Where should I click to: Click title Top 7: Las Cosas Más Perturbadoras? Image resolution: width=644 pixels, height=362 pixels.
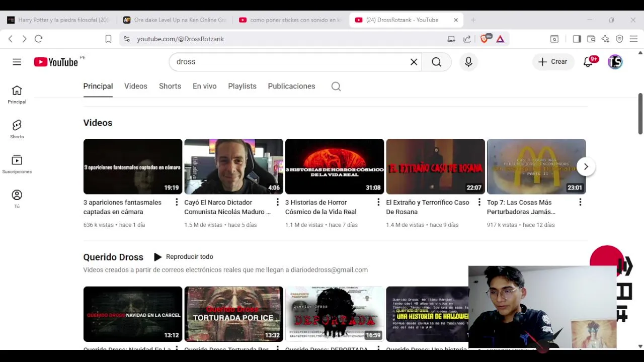coord(521,207)
